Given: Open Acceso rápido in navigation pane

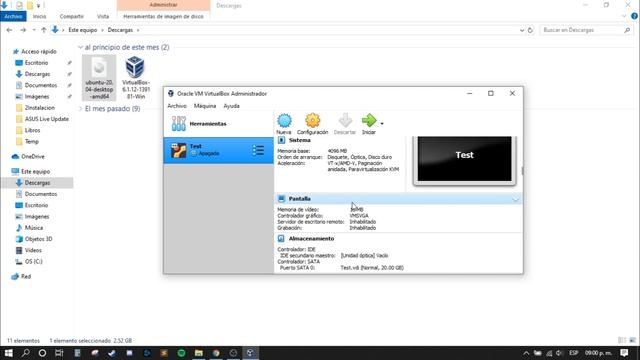Looking at the screenshot, I should point(38,51).
